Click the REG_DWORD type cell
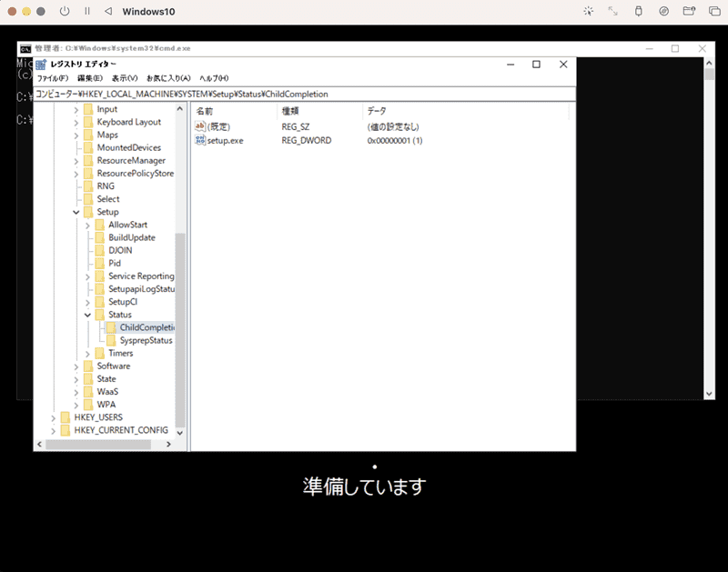The image size is (728, 572). click(x=307, y=140)
